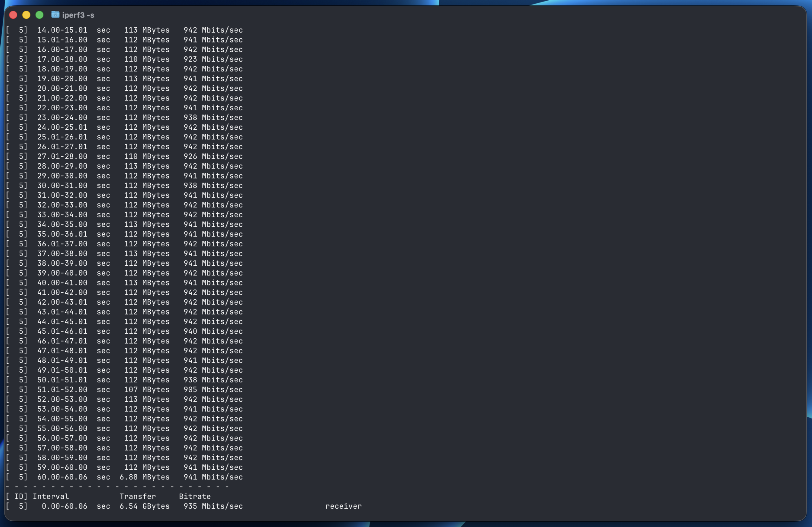Click the "iperf3 -s" window title

[78, 15]
